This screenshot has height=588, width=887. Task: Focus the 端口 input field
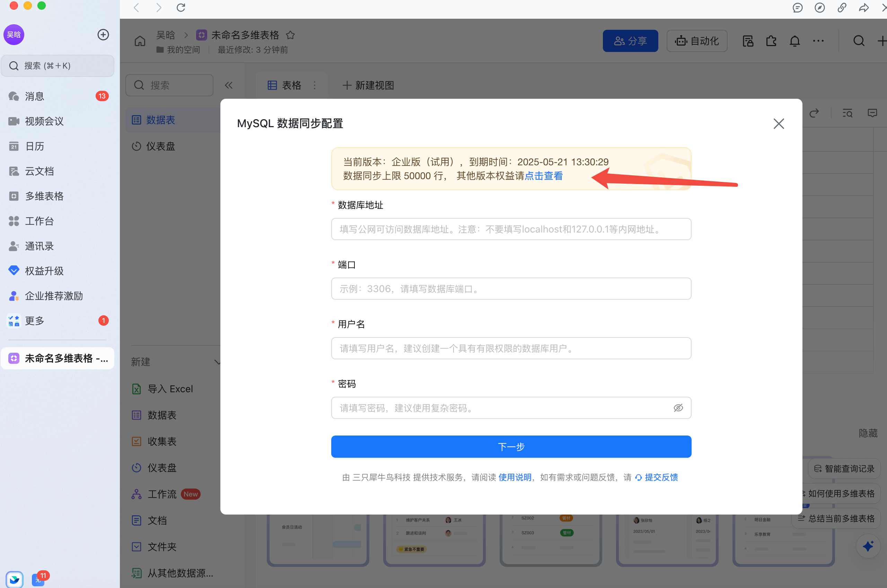pos(511,289)
